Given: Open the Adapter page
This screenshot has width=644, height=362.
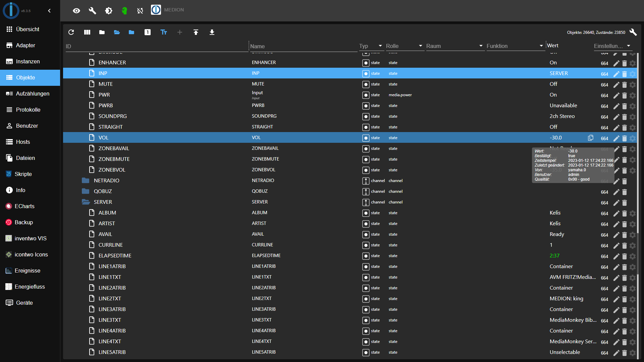Looking at the screenshot, I should coord(30,45).
